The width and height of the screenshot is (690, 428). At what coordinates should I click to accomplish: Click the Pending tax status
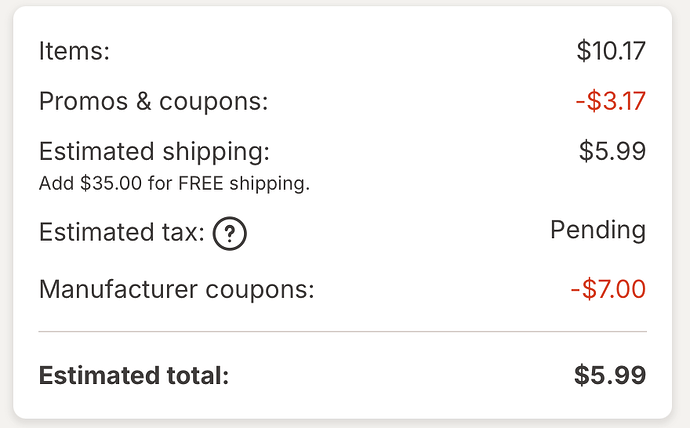point(598,230)
